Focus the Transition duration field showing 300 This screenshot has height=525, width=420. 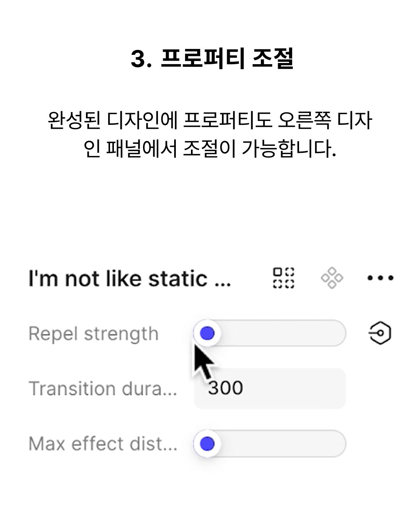[x=270, y=388]
